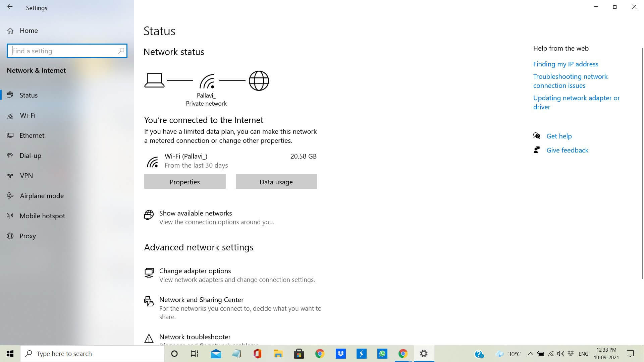Go to the Proxy settings section
The width and height of the screenshot is (644, 362).
point(28,236)
